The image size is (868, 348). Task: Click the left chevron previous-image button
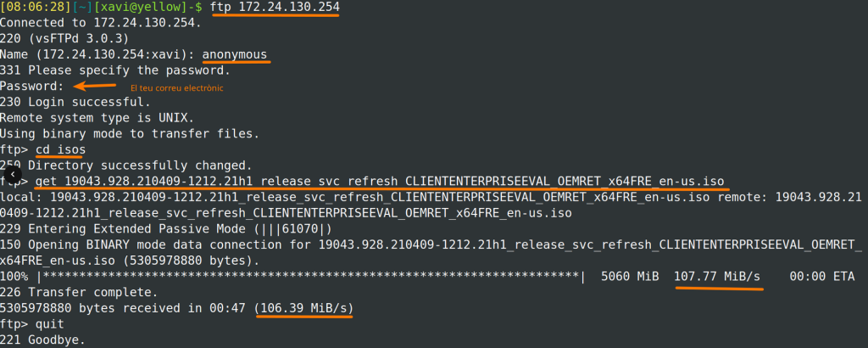[x=12, y=173]
